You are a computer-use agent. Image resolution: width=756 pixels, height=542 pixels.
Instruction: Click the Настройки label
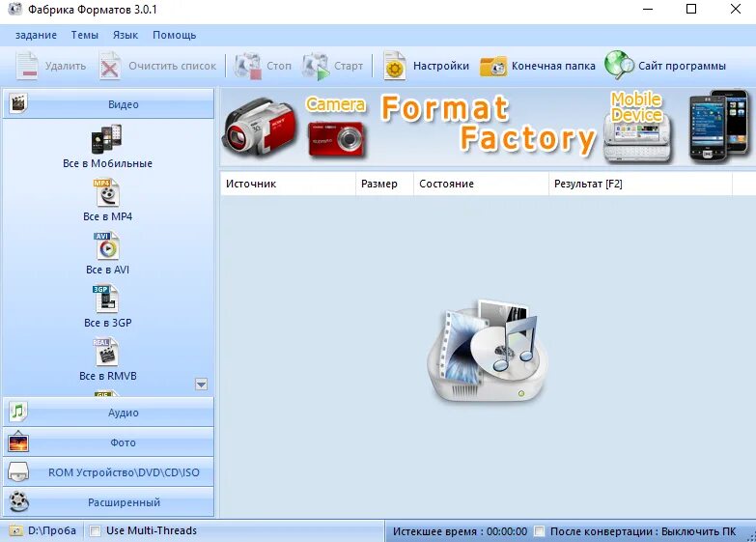(441, 66)
